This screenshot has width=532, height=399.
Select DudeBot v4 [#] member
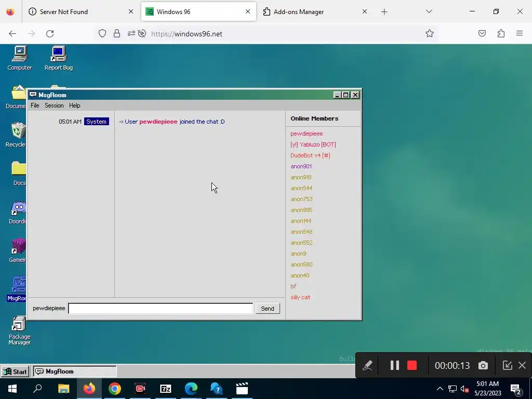tap(311, 155)
